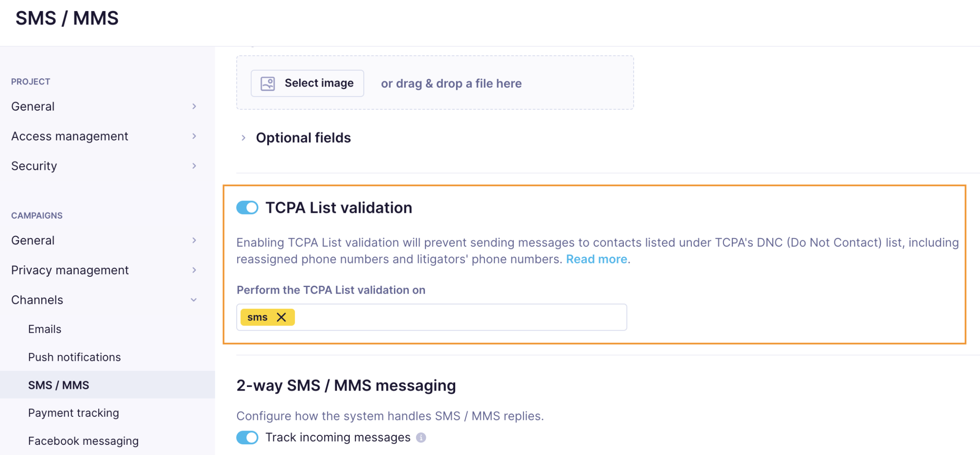Remove the sms tag with X icon
Screen dimensions: 980x455
[281, 317]
